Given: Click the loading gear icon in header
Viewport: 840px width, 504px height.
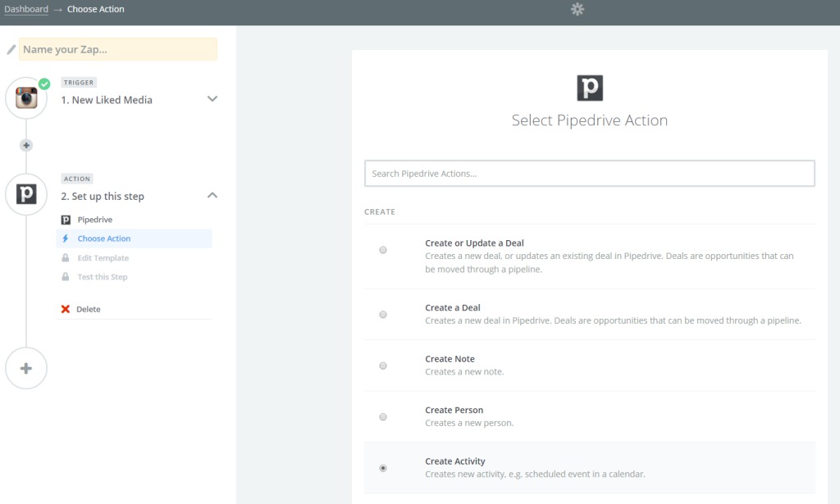Looking at the screenshot, I should click(577, 9).
